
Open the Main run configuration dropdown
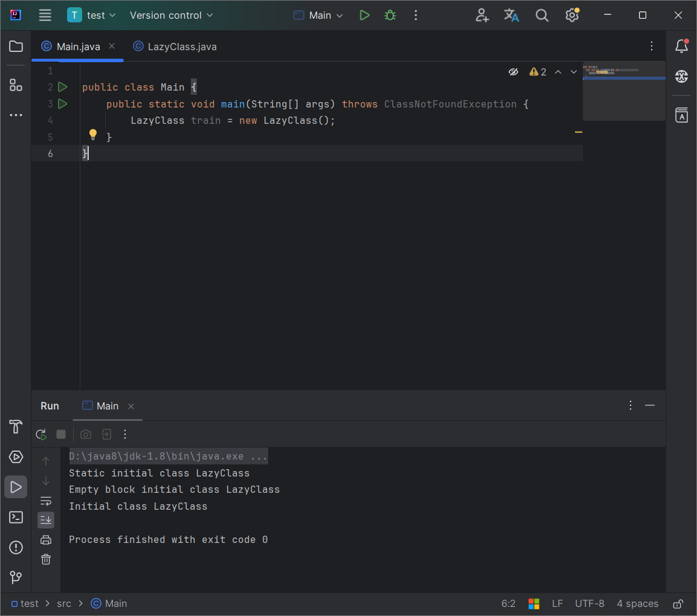pos(318,16)
